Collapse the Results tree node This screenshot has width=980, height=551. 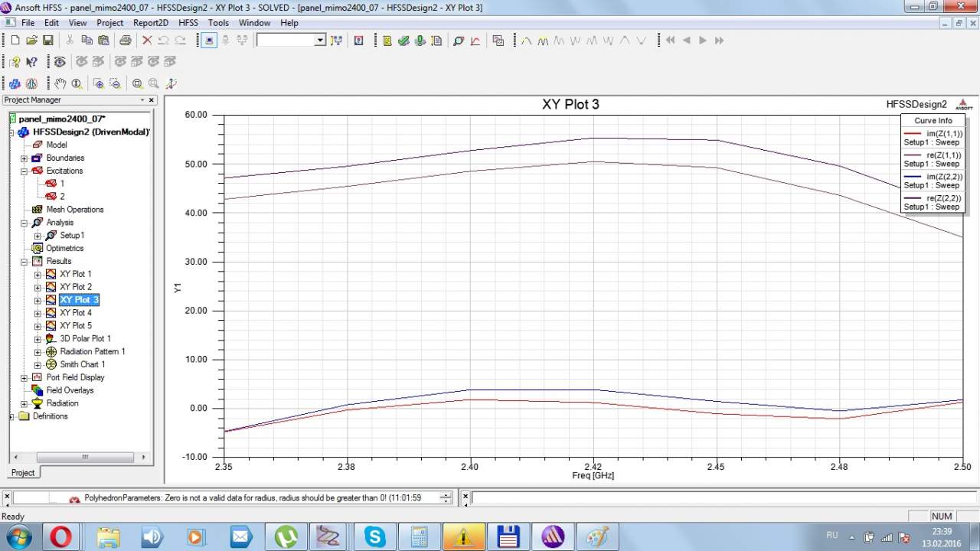coord(24,262)
